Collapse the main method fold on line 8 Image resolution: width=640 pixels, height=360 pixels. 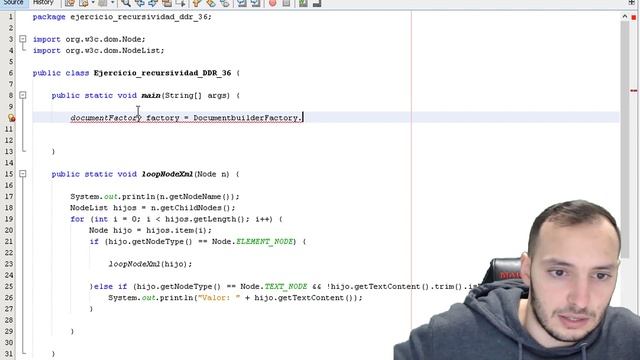click(x=23, y=95)
